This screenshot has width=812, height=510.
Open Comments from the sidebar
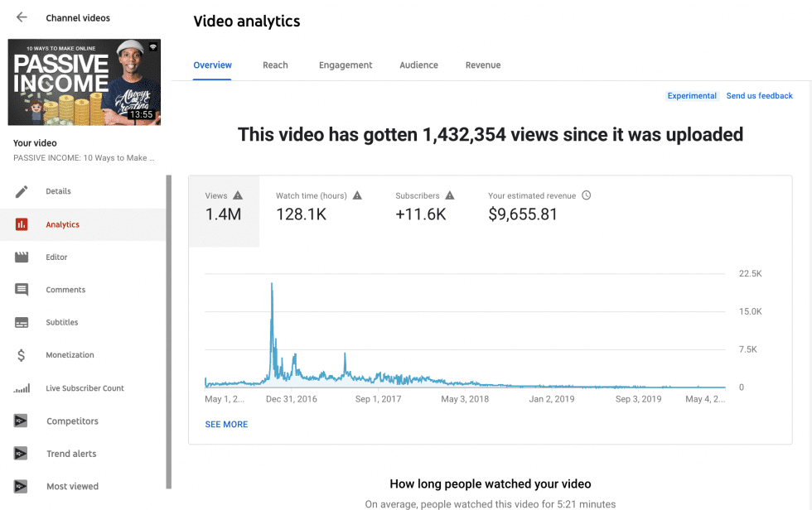(x=23, y=289)
